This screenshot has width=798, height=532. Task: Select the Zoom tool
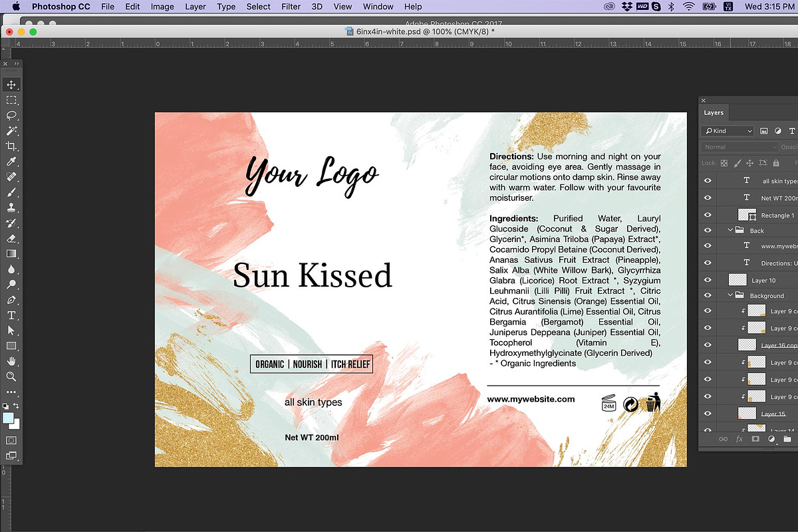[11, 376]
